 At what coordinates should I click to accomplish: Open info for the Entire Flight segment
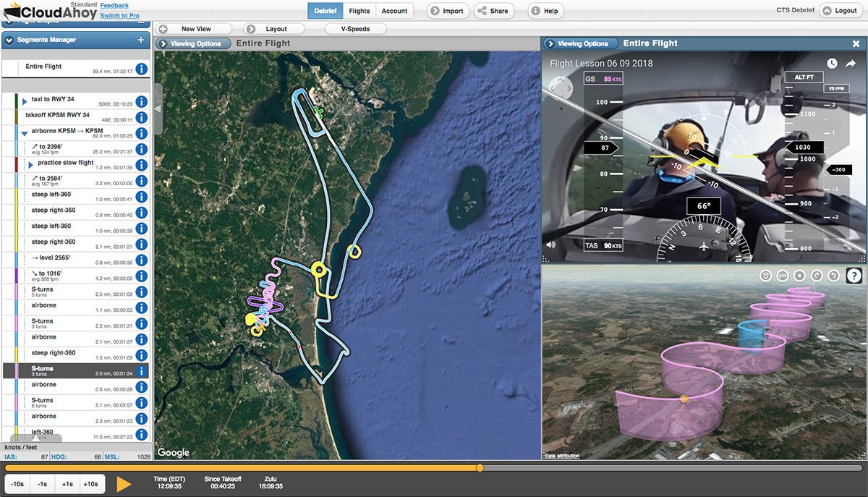[142, 69]
